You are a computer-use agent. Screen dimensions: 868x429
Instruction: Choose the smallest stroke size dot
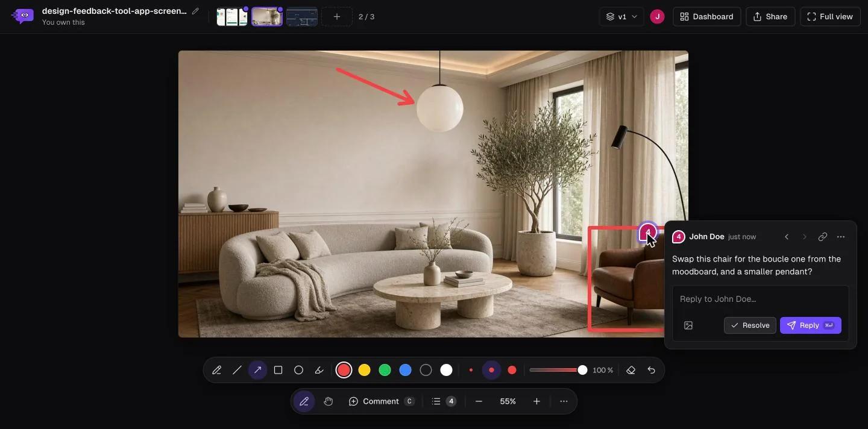[471, 370]
